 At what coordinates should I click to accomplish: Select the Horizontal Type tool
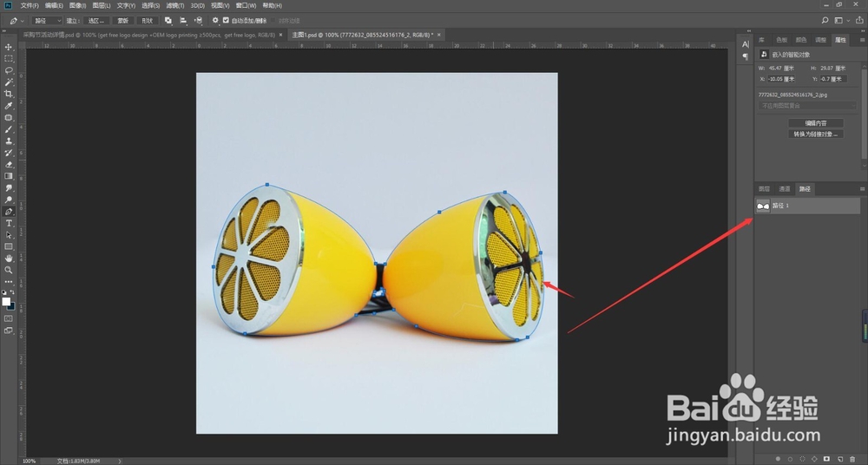tap(9, 223)
